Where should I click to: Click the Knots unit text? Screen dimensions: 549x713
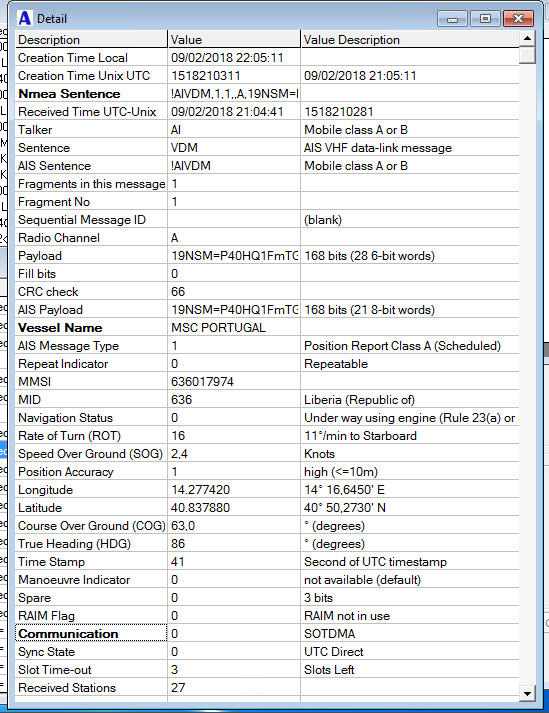(319, 454)
